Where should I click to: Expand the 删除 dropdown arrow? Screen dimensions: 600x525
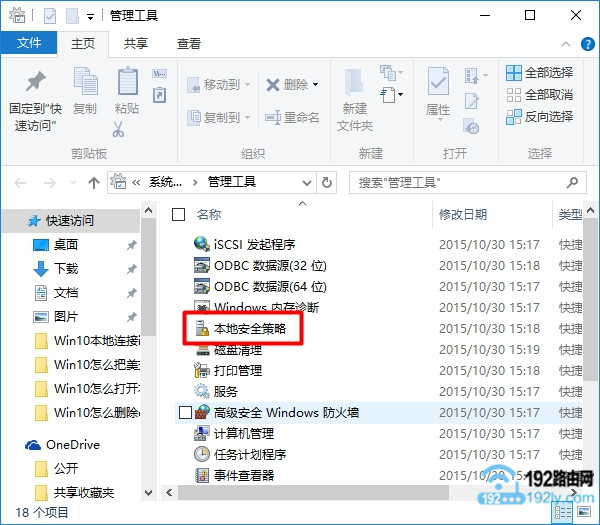pyautogui.click(x=316, y=85)
